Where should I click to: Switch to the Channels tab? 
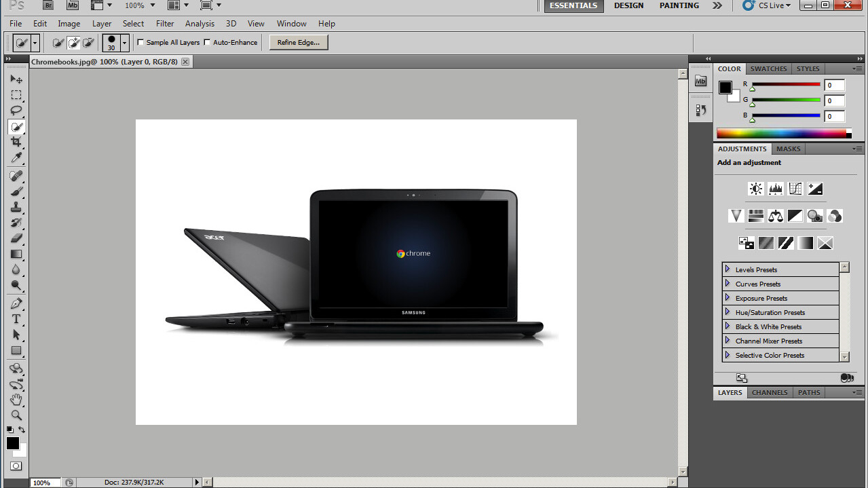pos(770,392)
